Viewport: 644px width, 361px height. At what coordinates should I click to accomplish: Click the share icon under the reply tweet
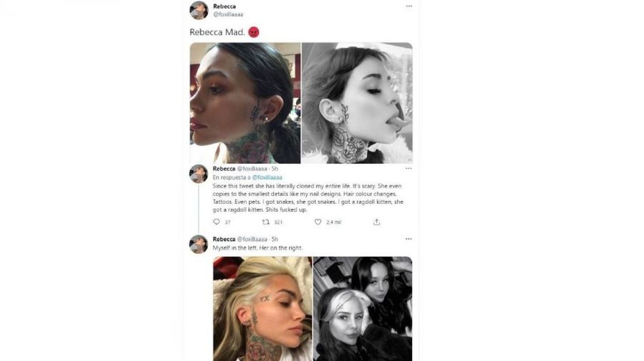[377, 222]
